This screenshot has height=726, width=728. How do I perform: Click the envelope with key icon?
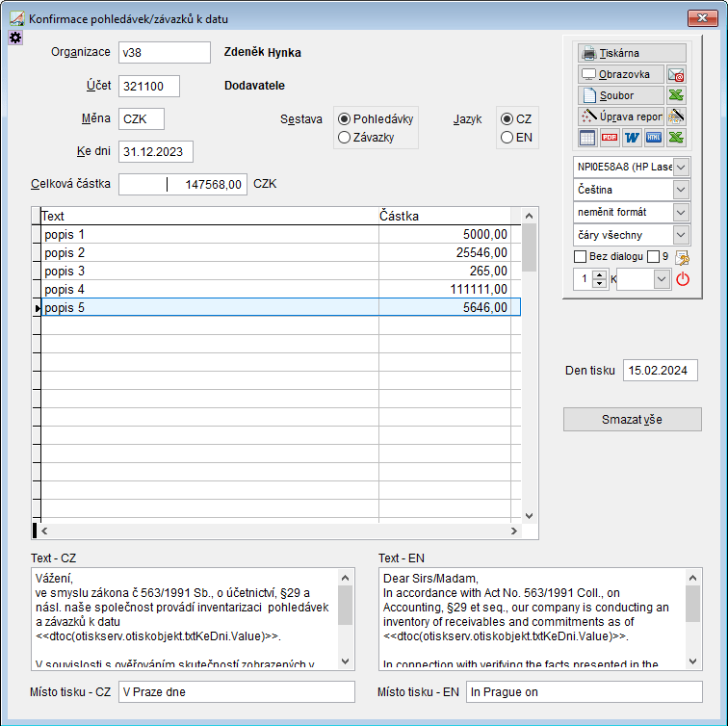click(682, 258)
